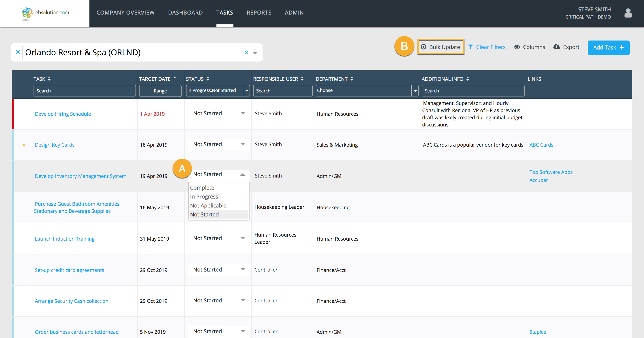Click the orange diamond marker on Design Key Cards

point(24,145)
